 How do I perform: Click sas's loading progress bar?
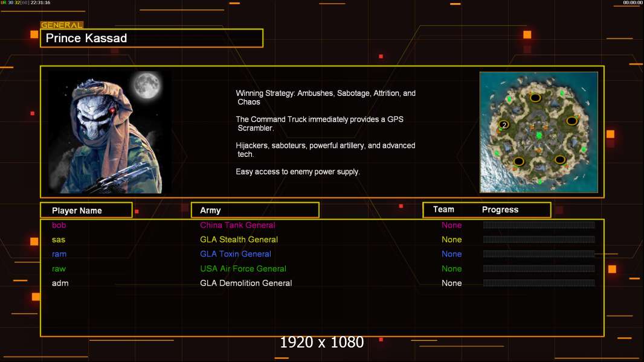539,240
